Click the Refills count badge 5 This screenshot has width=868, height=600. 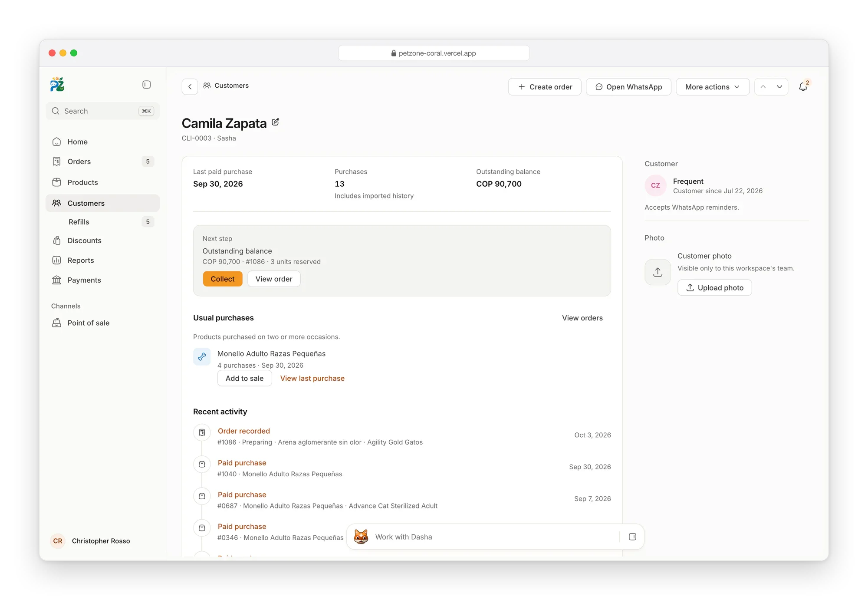[x=148, y=222]
